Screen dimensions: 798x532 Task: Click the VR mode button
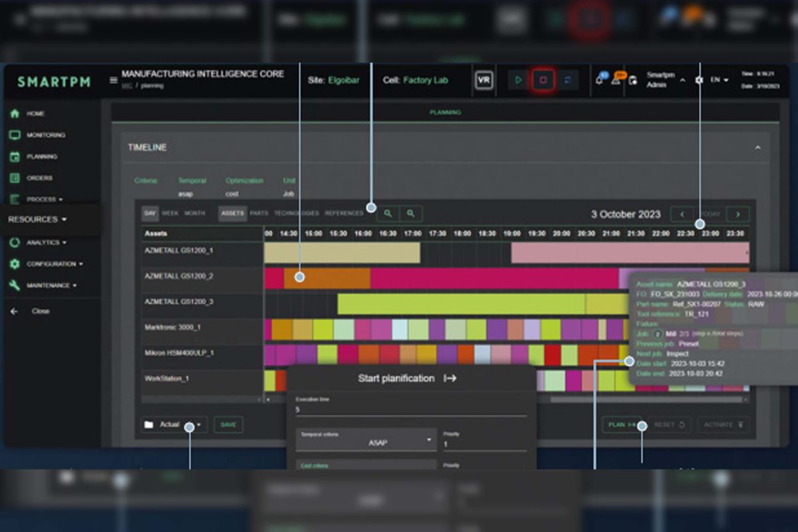coord(484,80)
